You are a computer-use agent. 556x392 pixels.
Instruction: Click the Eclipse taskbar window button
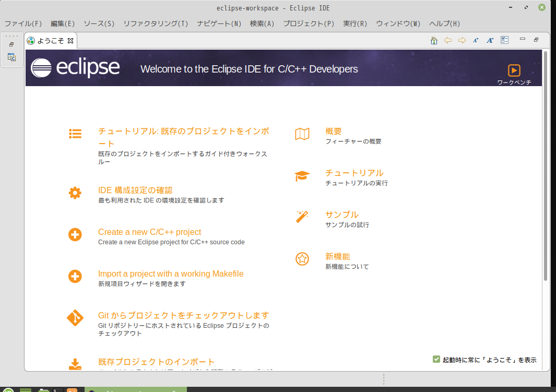point(136,389)
